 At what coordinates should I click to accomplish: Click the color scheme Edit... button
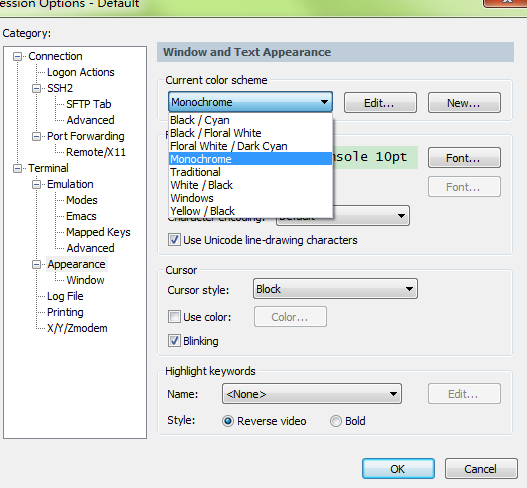pos(380,103)
